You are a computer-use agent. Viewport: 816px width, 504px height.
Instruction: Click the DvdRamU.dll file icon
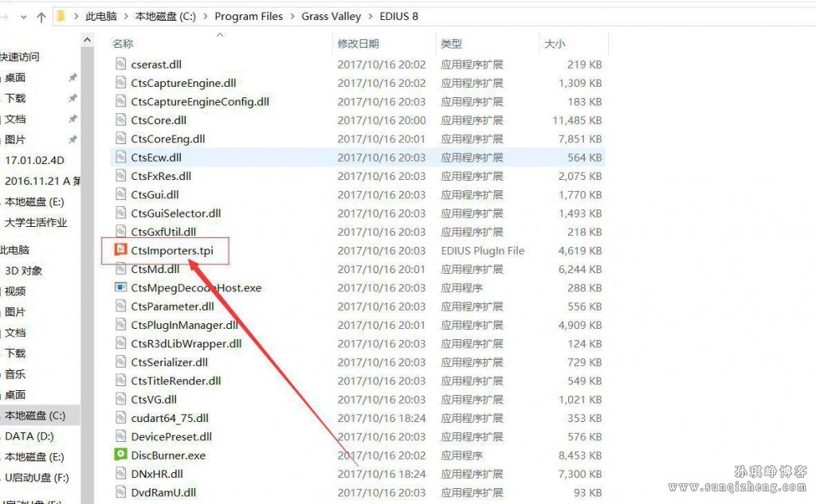pos(120,493)
